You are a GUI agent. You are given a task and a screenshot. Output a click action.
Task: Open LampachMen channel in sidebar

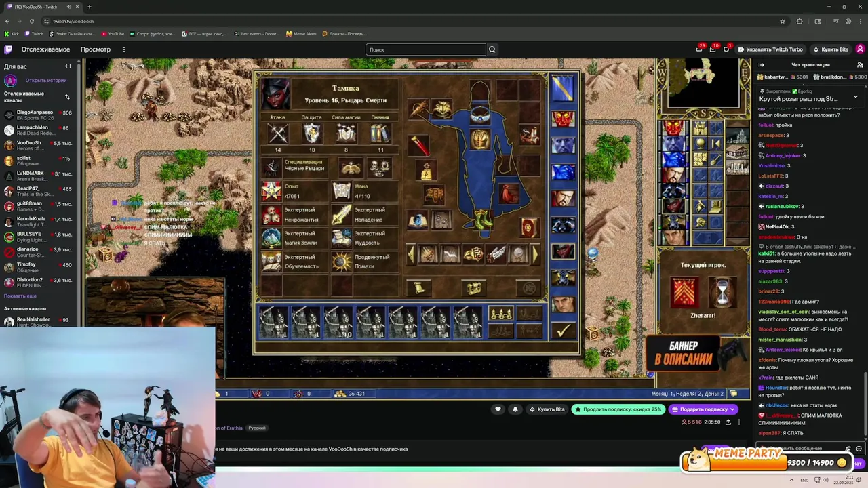click(39, 130)
